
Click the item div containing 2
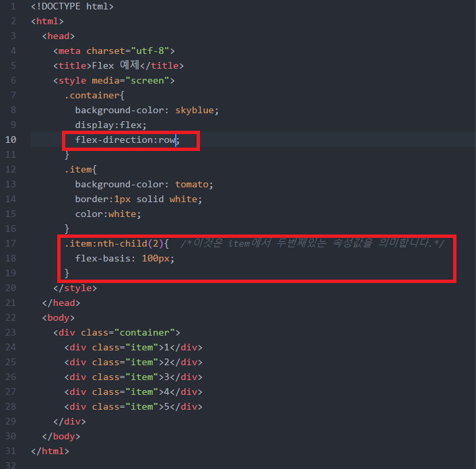[x=133, y=363]
